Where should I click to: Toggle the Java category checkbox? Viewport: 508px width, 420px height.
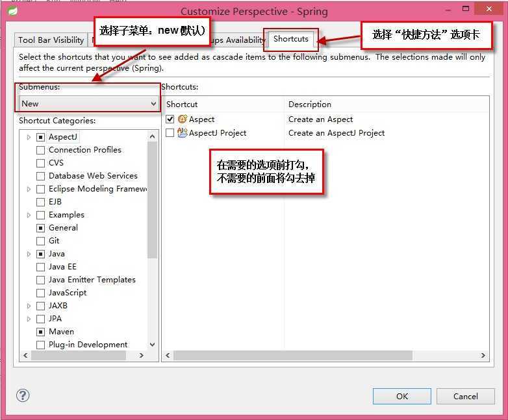40,254
